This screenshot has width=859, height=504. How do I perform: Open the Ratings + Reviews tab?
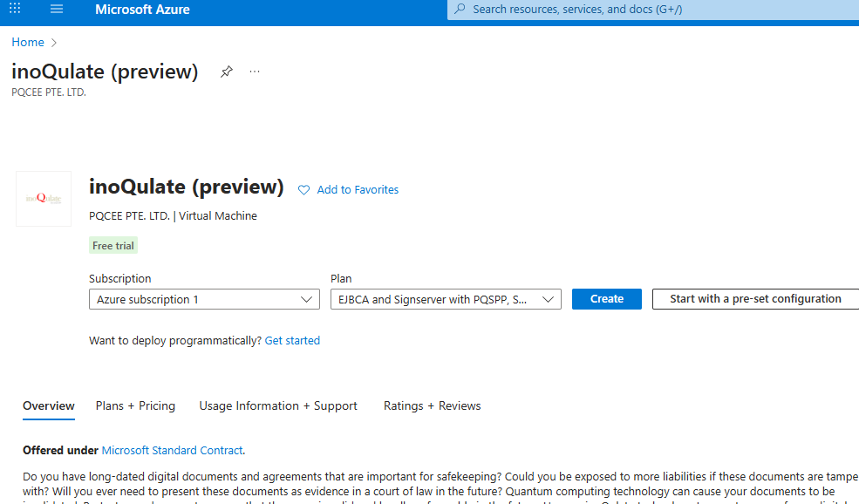[x=433, y=406]
